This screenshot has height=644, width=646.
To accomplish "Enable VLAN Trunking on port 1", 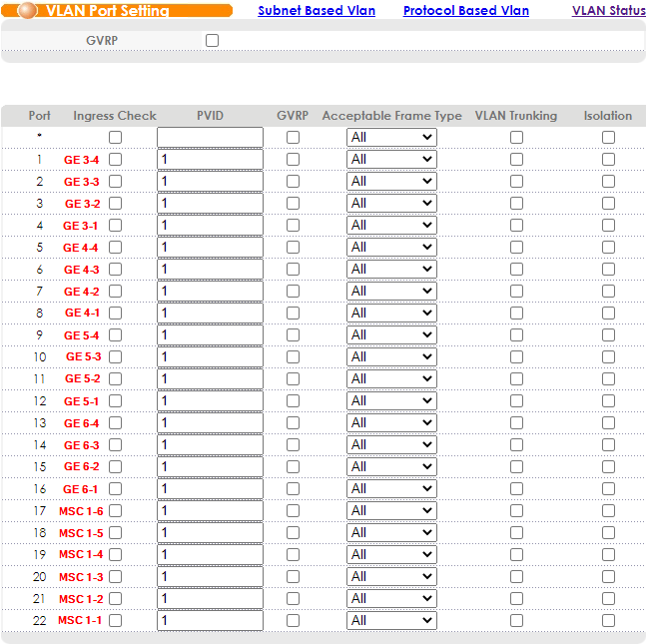I will (x=516, y=160).
